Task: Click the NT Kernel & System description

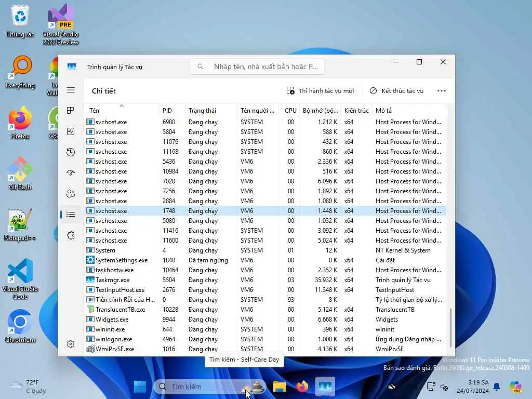Action: (403, 250)
